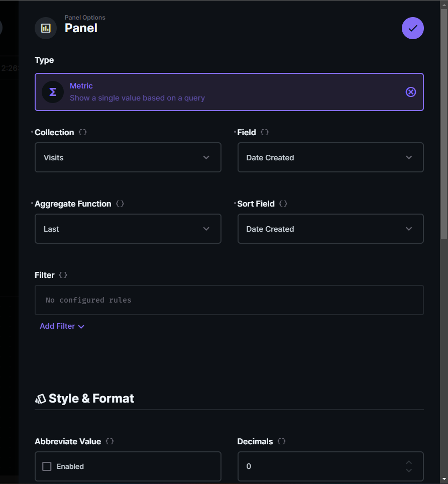Save panel with the checkmark button
This screenshot has width=448, height=484.
(x=412, y=28)
